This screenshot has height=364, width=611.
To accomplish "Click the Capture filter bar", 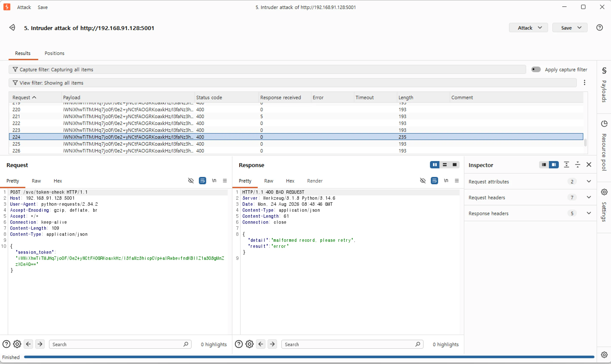I will tap(267, 69).
